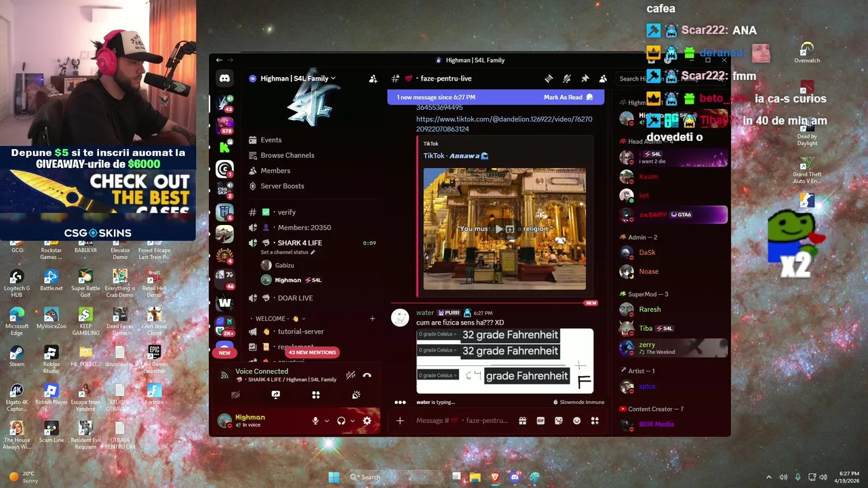This screenshot has height=488, width=868.
Task: Open channel notification settings bell icon
Action: [x=567, y=79]
